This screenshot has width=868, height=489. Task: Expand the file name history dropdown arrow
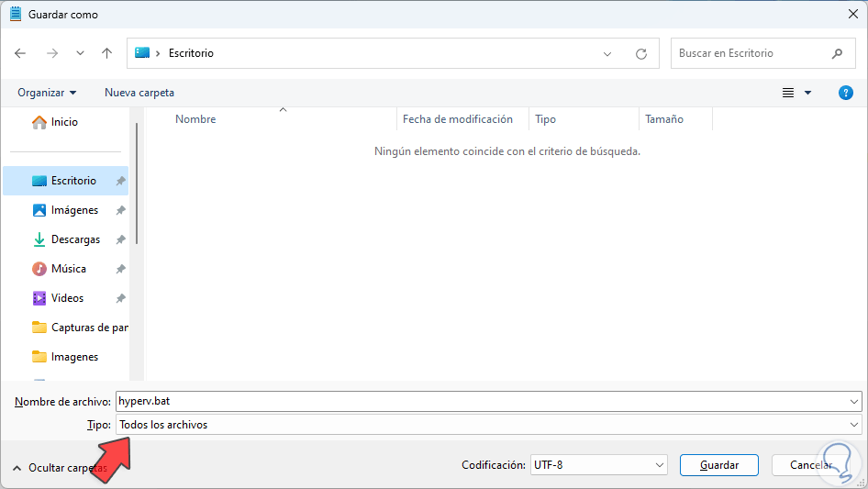point(853,402)
